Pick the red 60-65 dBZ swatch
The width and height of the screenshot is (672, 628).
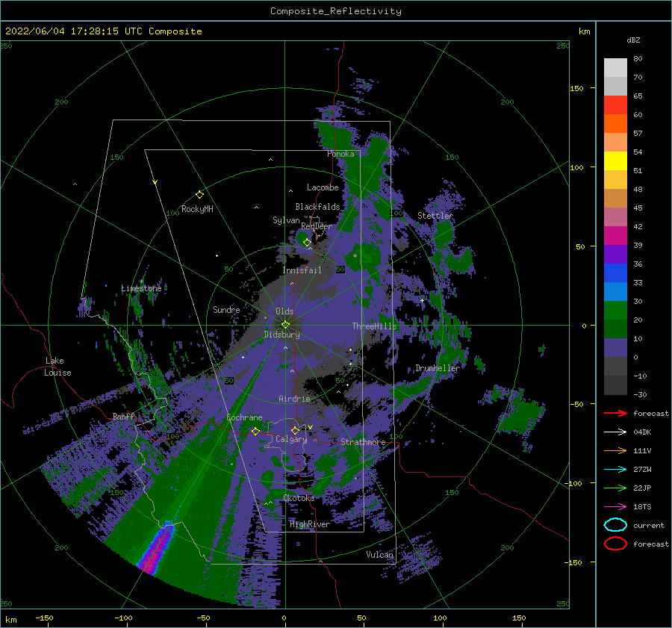tap(615, 105)
